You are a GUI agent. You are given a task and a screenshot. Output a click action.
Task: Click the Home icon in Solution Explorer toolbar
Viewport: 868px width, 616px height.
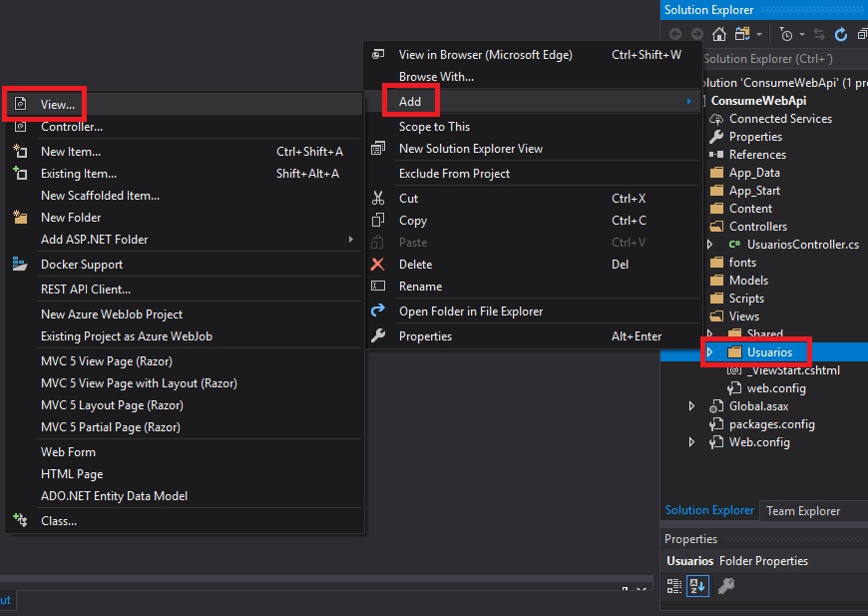(718, 34)
